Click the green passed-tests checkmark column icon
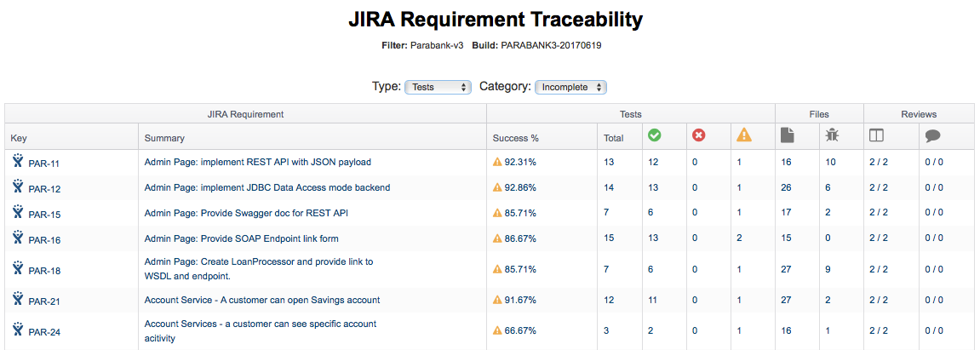This screenshot has width=980, height=350. coord(655,135)
